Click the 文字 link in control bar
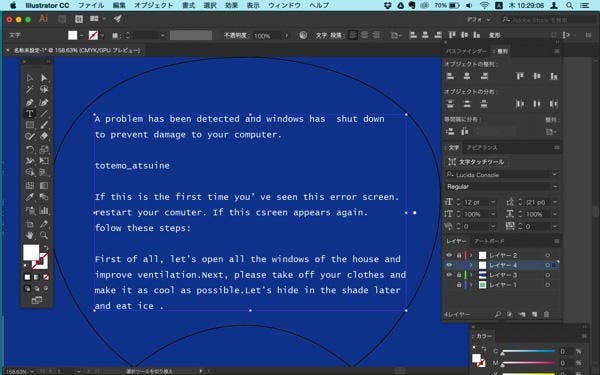This screenshot has height=375, width=600. tap(321, 35)
